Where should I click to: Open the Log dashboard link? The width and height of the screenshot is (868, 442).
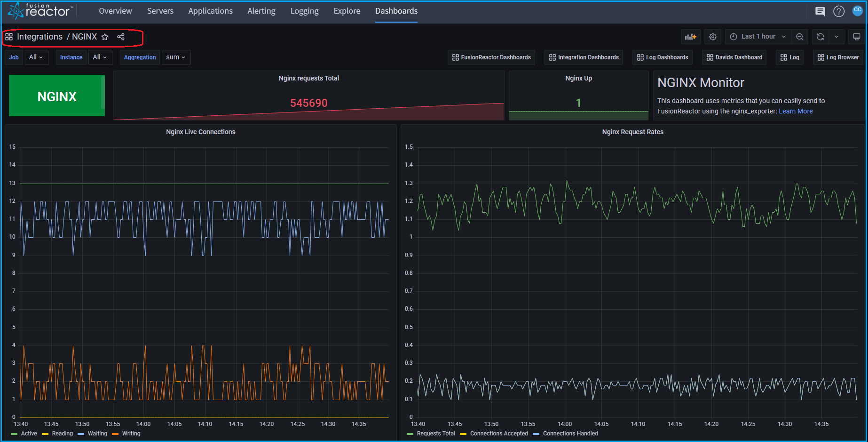[789, 57]
